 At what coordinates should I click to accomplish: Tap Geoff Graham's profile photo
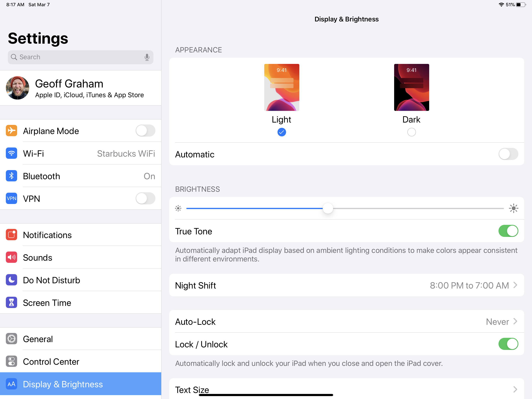pos(18,88)
